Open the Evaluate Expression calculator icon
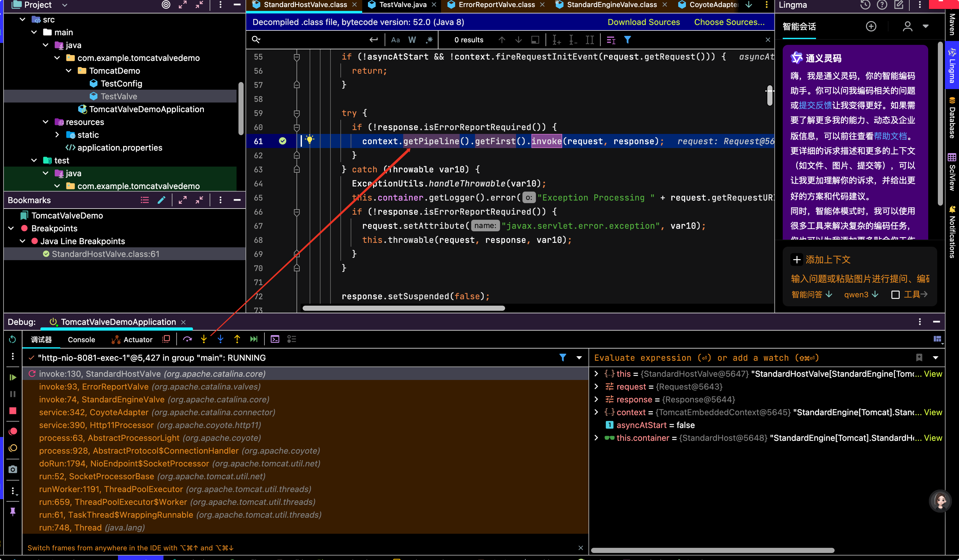 click(275, 339)
